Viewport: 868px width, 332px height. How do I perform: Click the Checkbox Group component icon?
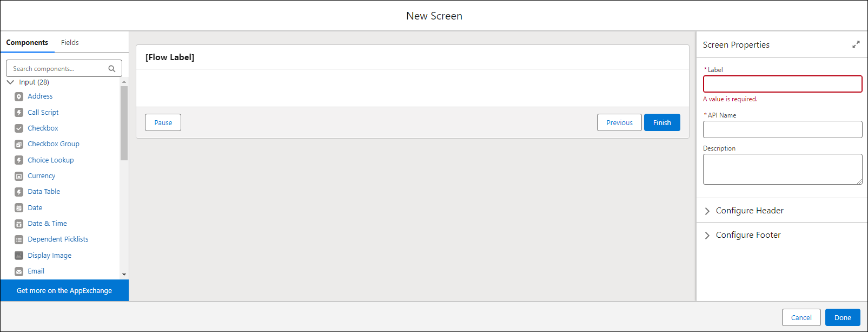(x=19, y=144)
